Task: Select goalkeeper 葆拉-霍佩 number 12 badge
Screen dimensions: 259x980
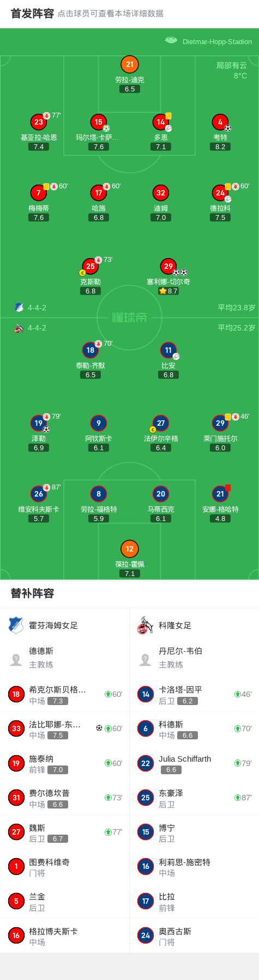Action: tap(130, 549)
